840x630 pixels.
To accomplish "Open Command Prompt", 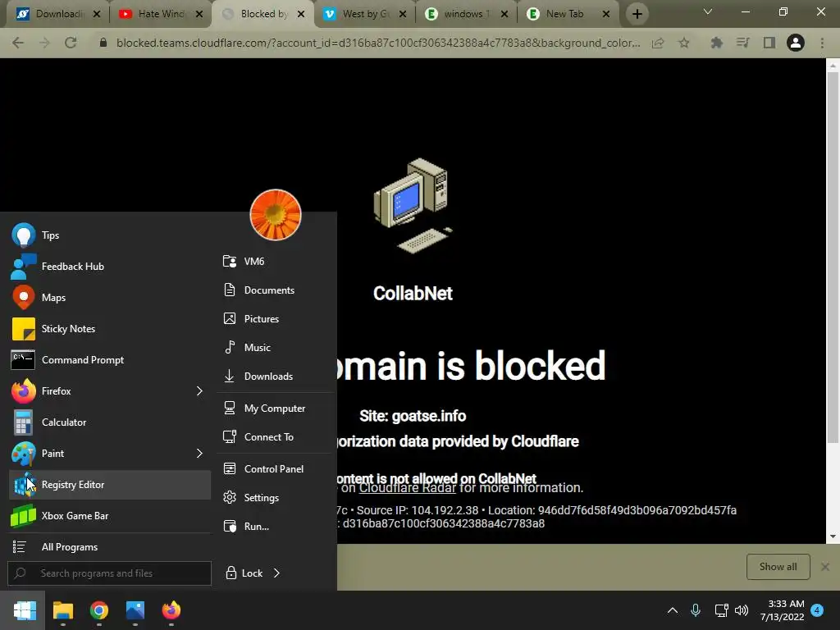I will [x=109, y=359].
